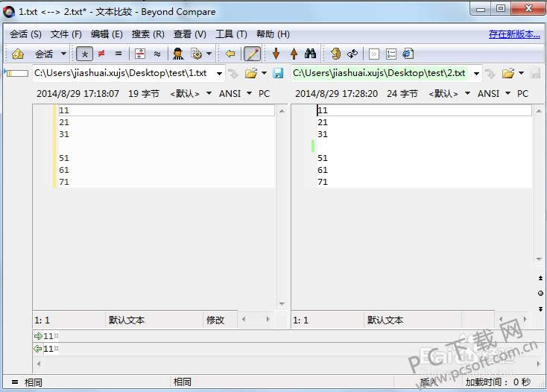The width and height of the screenshot is (547, 392).
Task: Click the Swap Sides icon
Action: (x=352, y=54)
